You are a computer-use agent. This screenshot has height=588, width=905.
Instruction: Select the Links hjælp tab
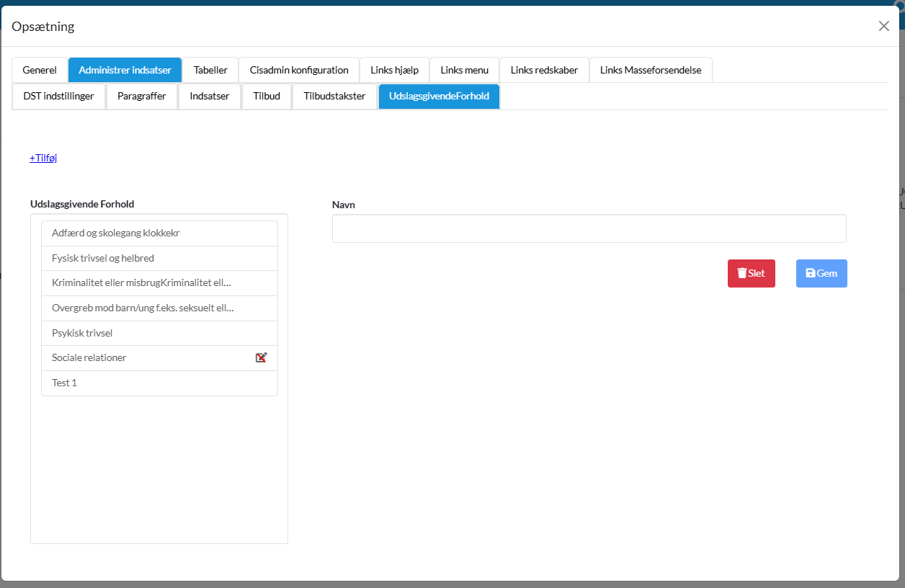[x=394, y=70]
